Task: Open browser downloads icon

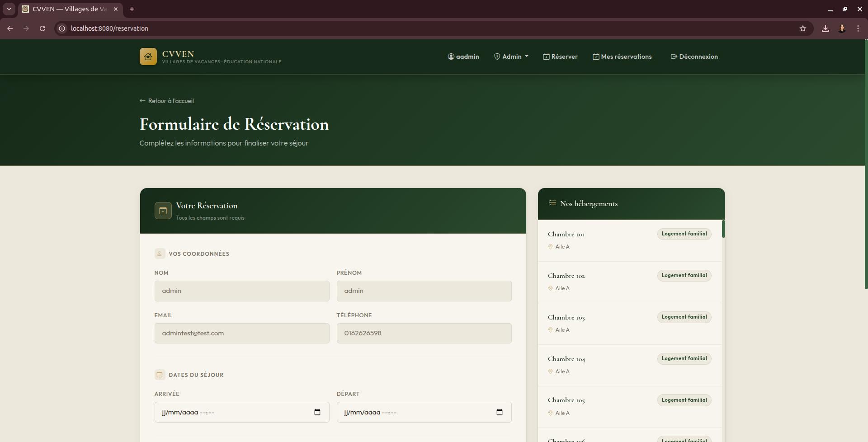Action: (x=825, y=28)
